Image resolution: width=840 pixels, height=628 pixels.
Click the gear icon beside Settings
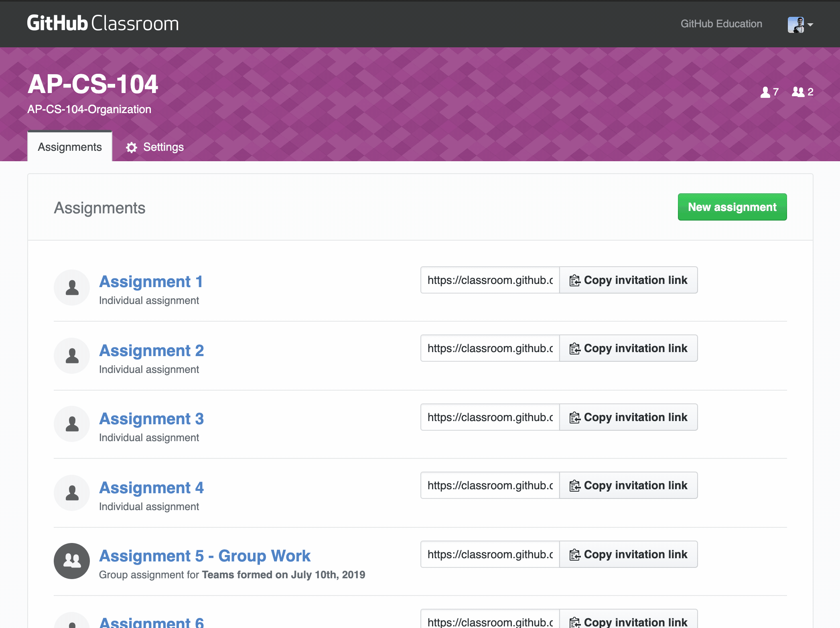131,147
